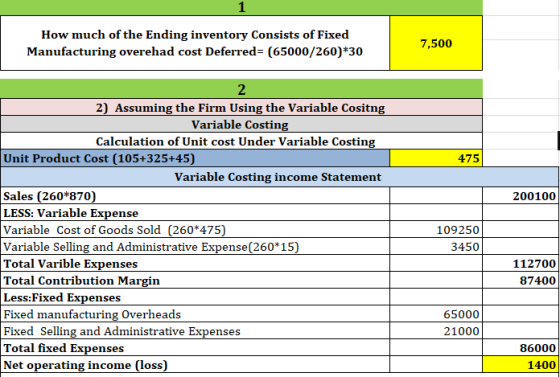Screen dimensions: 560x377
Task: Select 'Variable Selling and Administrative Expense(260*15)' cell
Action: tap(195, 246)
